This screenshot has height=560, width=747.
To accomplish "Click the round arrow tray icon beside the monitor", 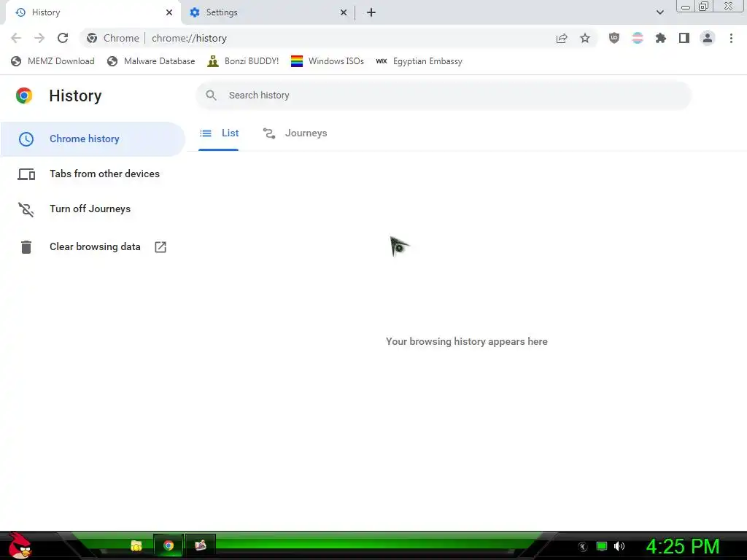I will (583, 547).
